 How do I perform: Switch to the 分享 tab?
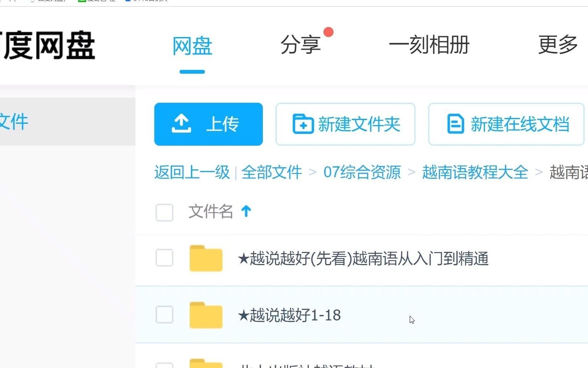[x=300, y=45]
